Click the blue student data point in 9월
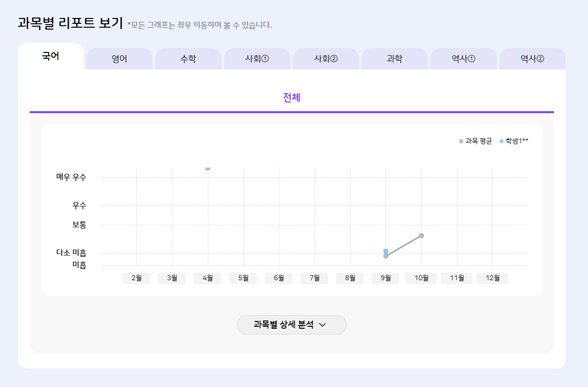 click(386, 251)
